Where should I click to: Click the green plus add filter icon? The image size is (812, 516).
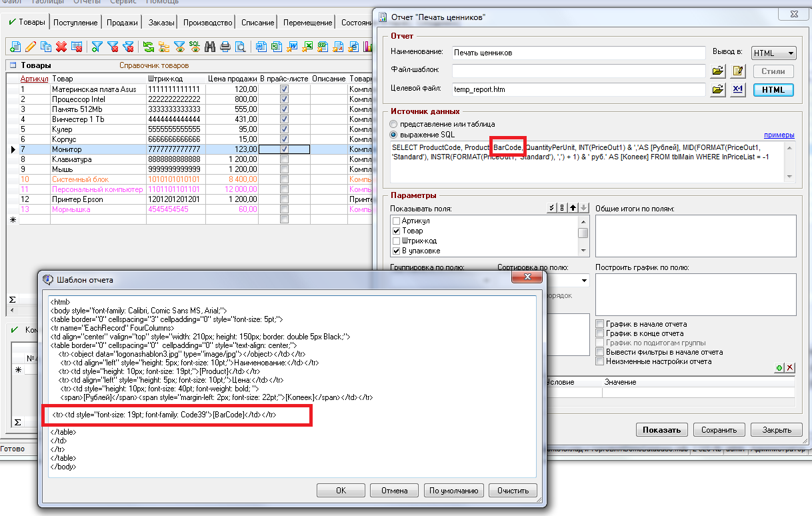[779, 368]
